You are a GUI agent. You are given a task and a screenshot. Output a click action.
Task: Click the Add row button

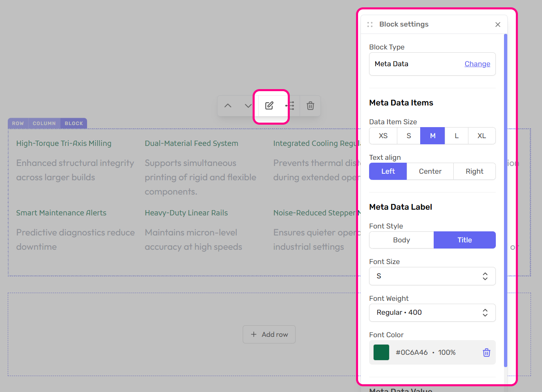(x=269, y=334)
